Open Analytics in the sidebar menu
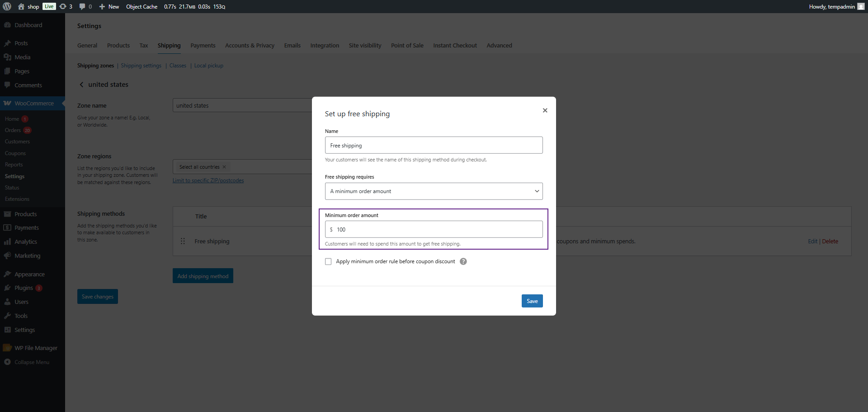The image size is (868, 412). click(26, 242)
